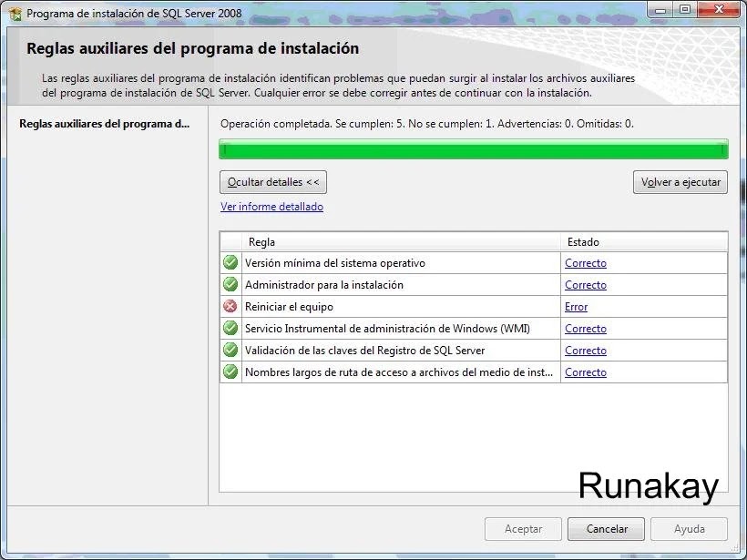
Task: Click the green check icon for the WMI service rule
Action: [x=230, y=328]
